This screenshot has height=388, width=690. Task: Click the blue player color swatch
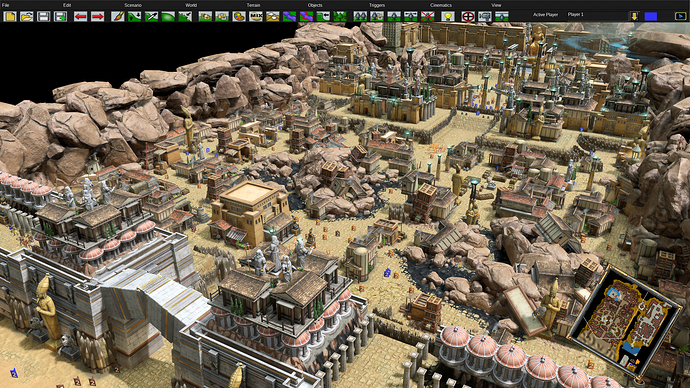(x=651, y=16)
